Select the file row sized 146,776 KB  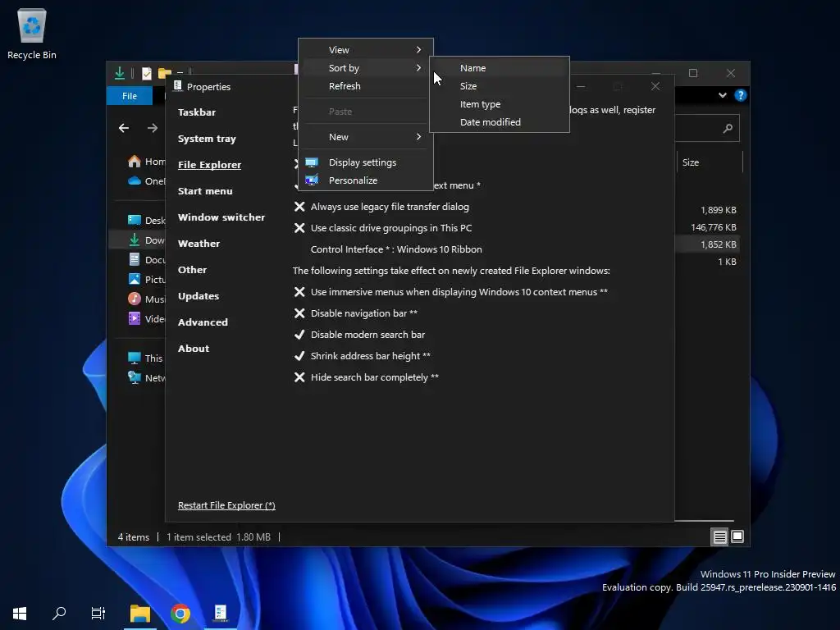[708, 227]
